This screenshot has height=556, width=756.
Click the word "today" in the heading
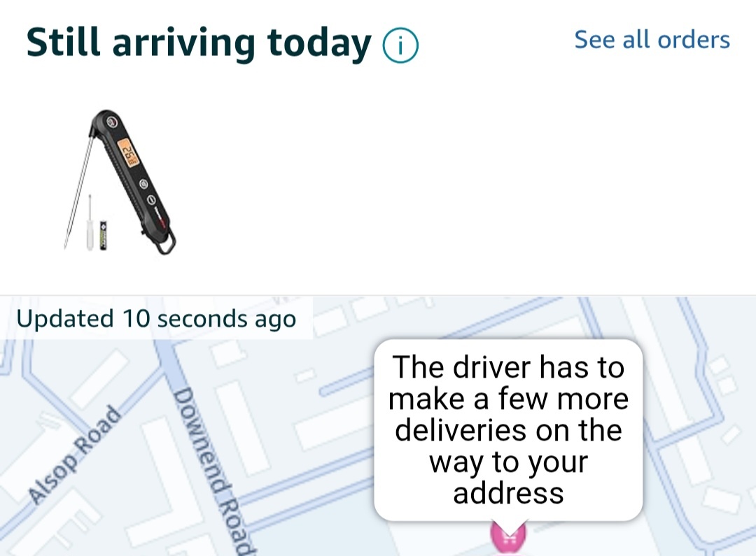tap(319, 43)
